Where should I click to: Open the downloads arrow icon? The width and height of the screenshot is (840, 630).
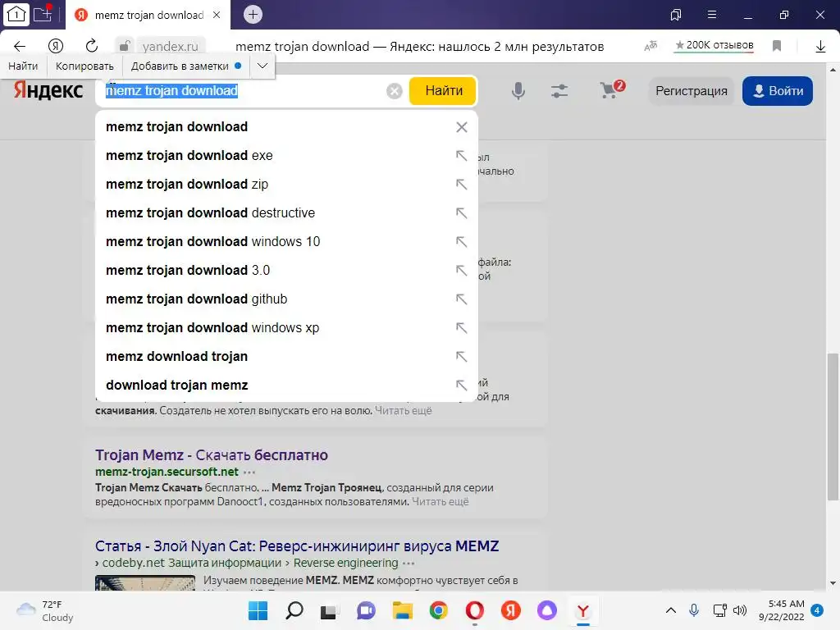[820, 47]
